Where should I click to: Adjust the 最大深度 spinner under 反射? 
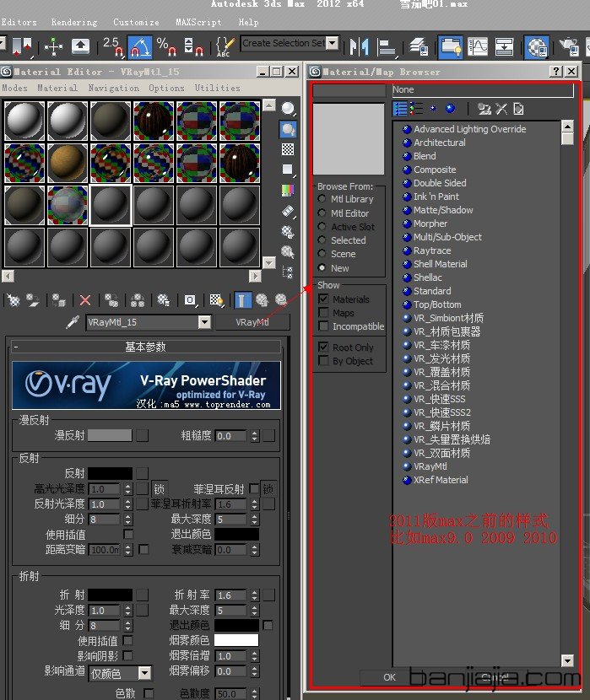pyautogui.click(x=255, y=520)
